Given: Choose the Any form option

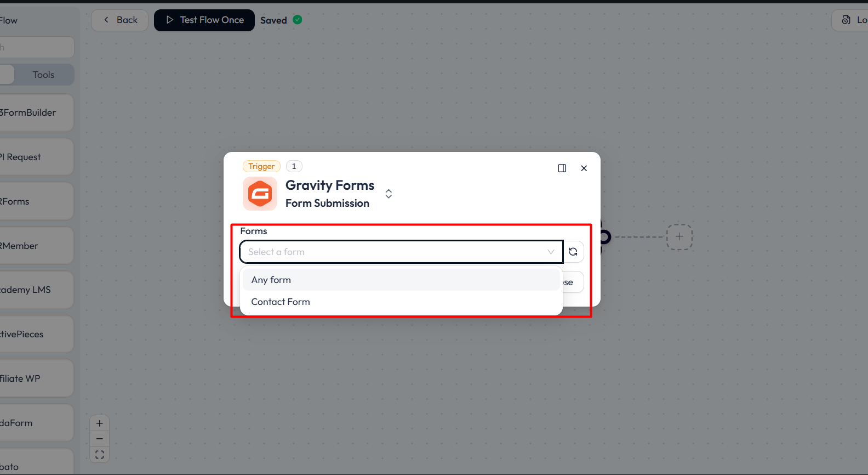Looking at the screenshot, I should [x=401, y=280].
